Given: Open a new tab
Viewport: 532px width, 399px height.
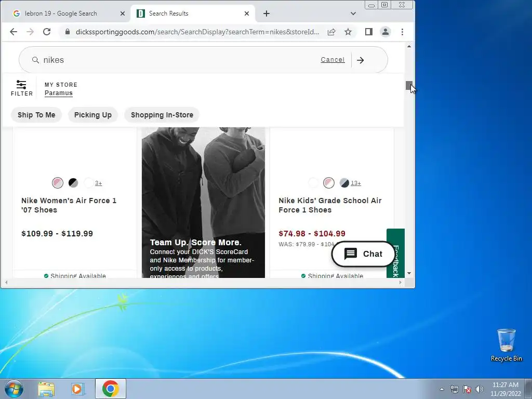Looking at the screenshot, I should point(267,14).
